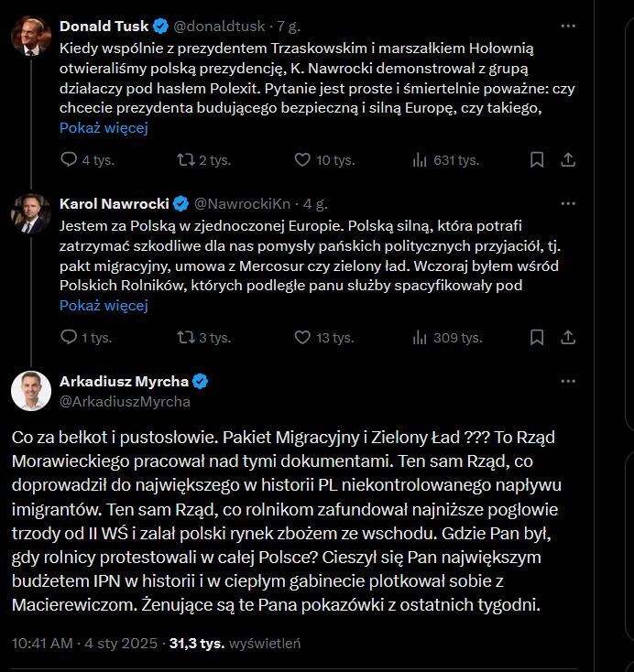Like Donald Tusk's tweet

pos(302,159)
